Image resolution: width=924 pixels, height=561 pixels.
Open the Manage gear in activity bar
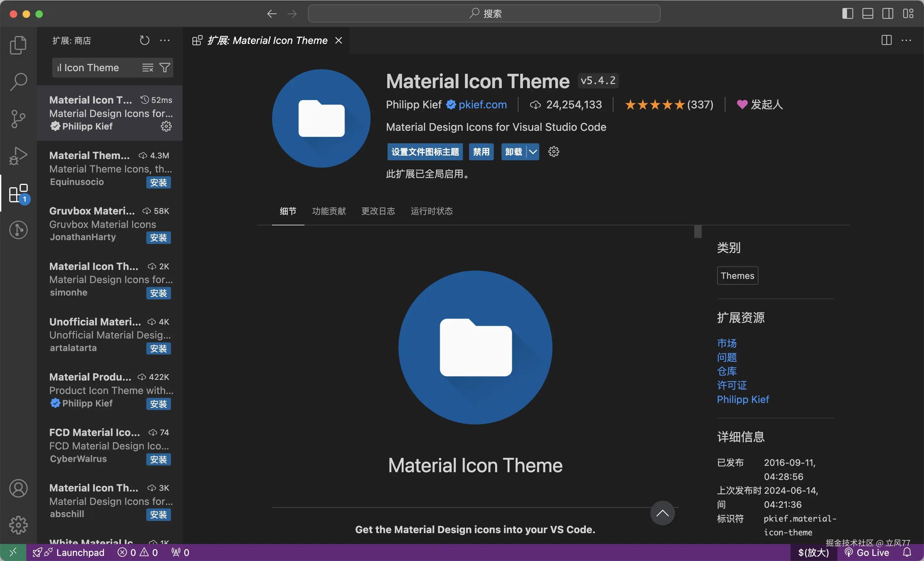coord(18,525)
